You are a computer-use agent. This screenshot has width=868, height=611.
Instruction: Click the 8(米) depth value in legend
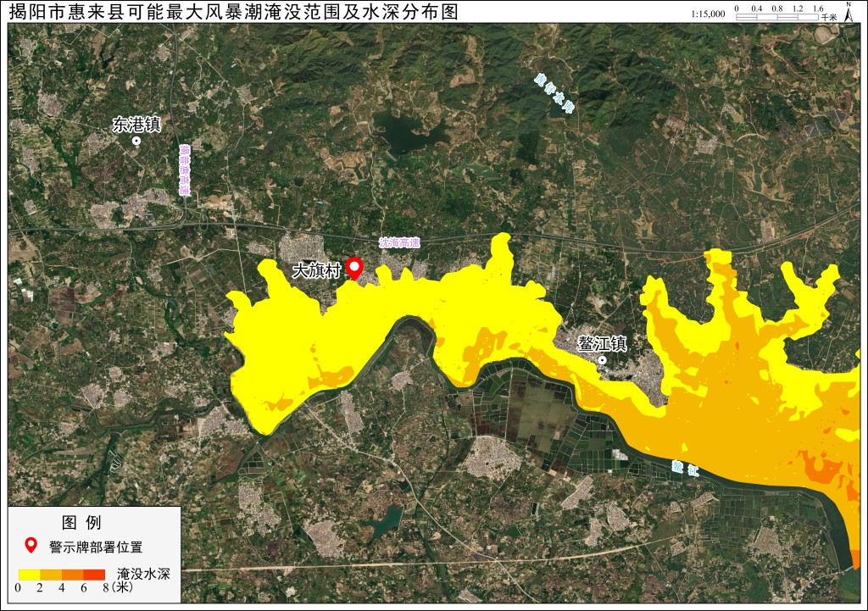point(118,587)
